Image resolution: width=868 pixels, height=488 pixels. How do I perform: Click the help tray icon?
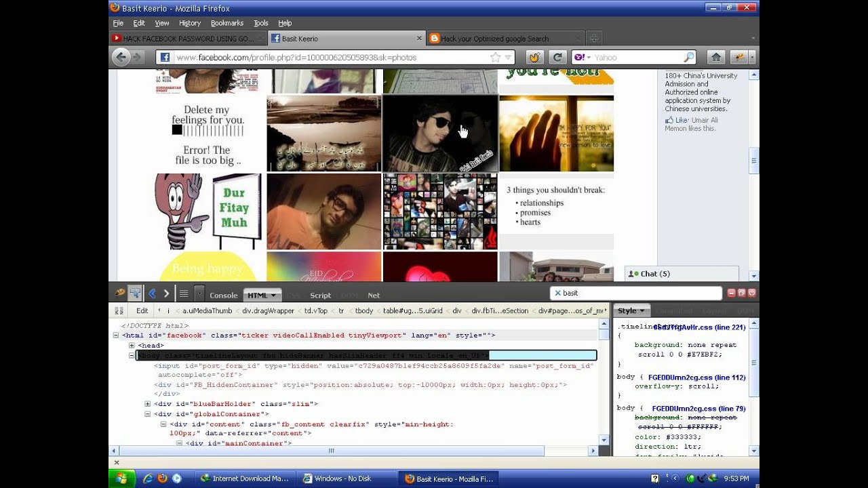pos(655,479)
